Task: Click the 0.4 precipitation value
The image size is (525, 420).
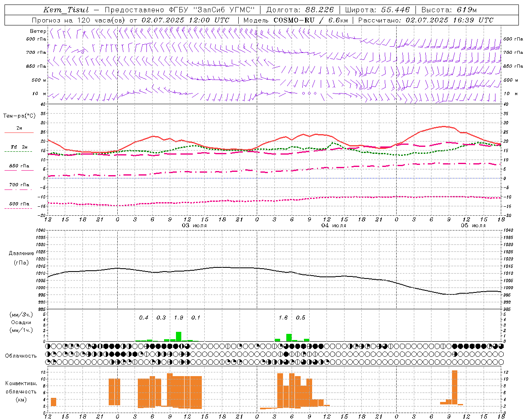Action: [144, 317]
